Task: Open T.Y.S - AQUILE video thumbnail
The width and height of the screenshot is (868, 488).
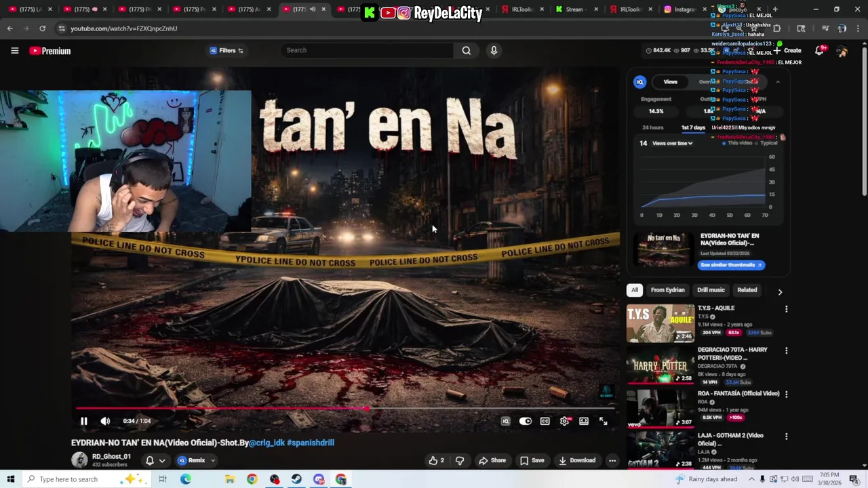Action: click(660, 323)
